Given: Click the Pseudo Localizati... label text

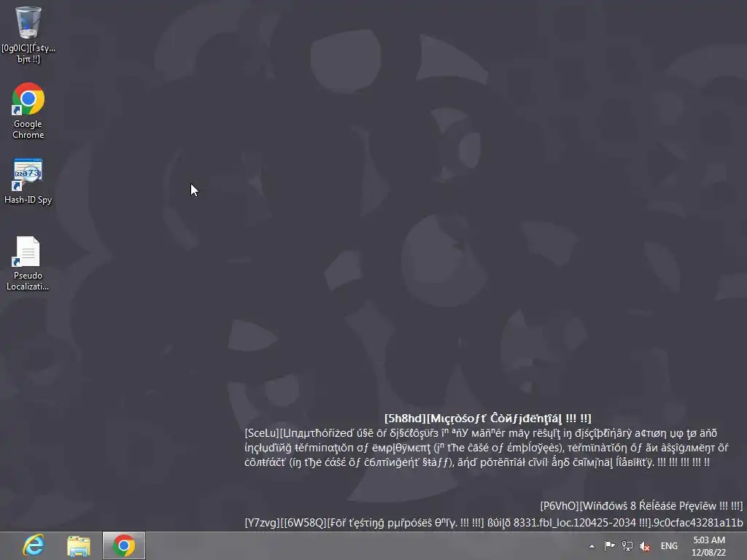Looking at the screenshot, I should point(28,281).
